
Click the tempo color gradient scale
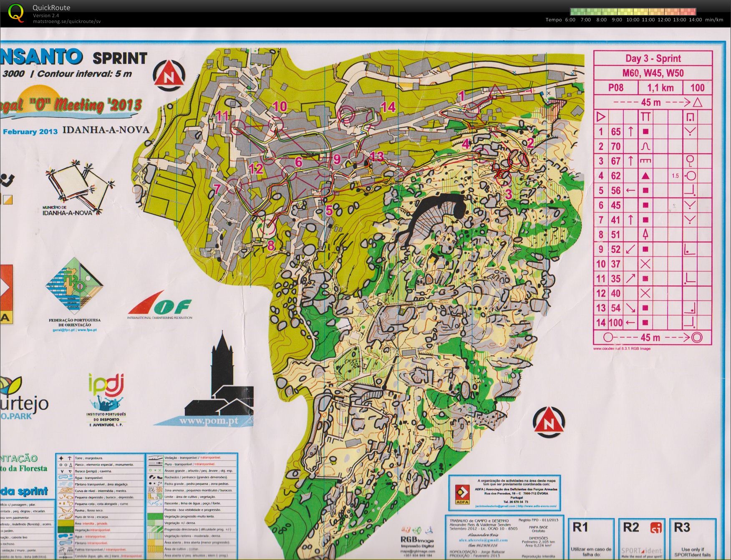point(633,12)
